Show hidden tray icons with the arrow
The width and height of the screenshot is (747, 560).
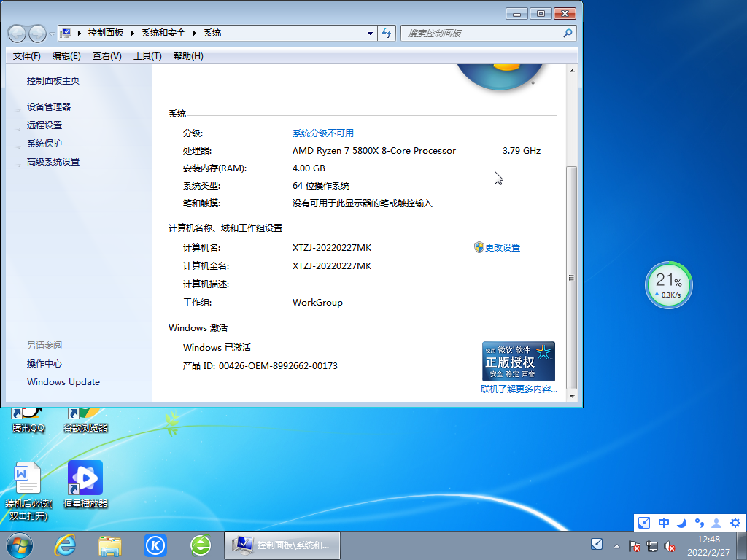point(616,545)
